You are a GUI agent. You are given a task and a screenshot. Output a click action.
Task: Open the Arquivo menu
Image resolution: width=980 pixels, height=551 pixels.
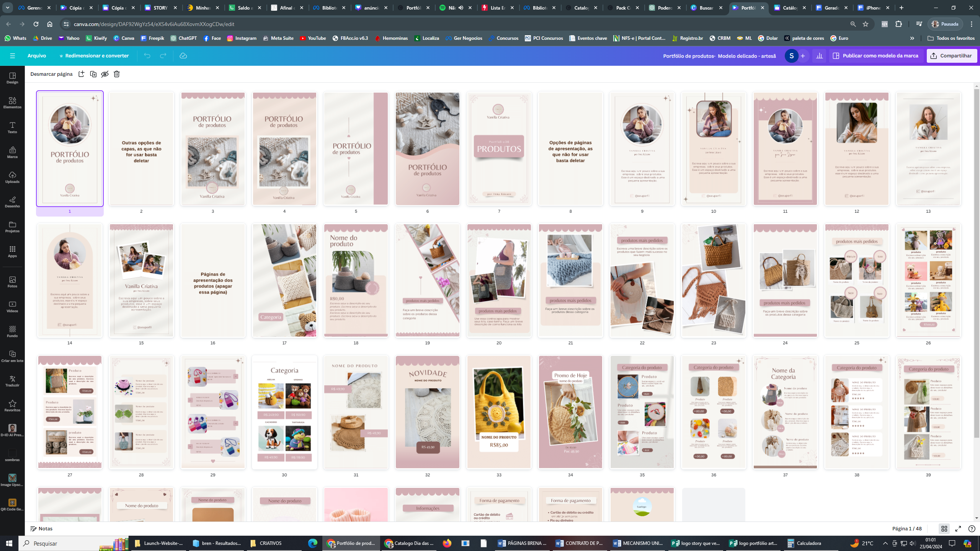pyautogui.click(x=37, y=56)
